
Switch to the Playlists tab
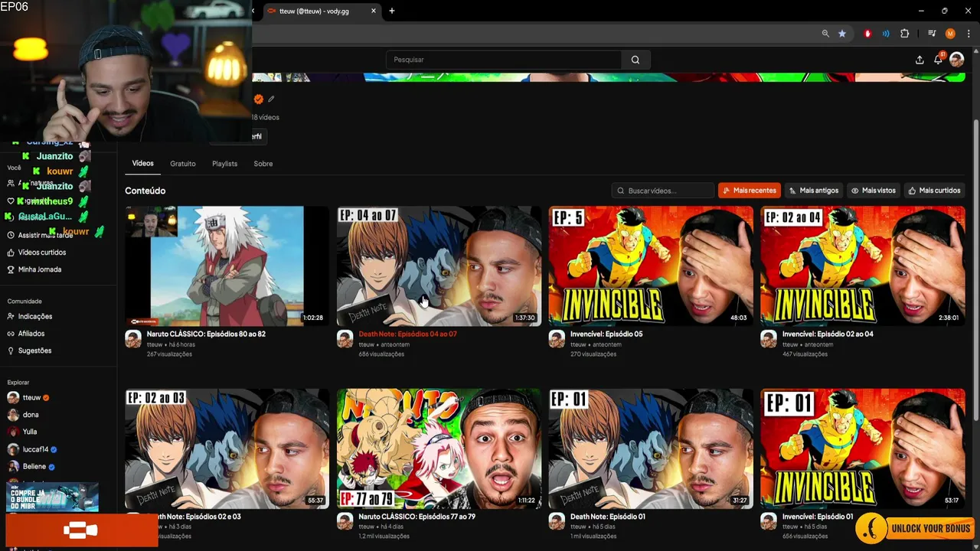coord(224,164)
